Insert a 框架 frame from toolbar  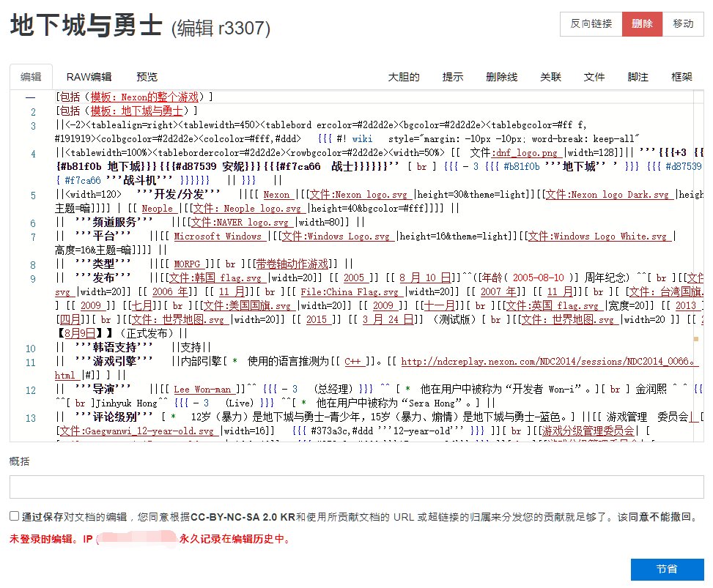coord(681,77)
